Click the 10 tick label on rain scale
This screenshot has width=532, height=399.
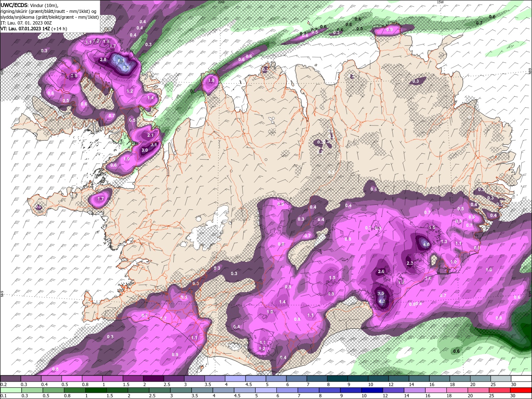pos(364,396)
